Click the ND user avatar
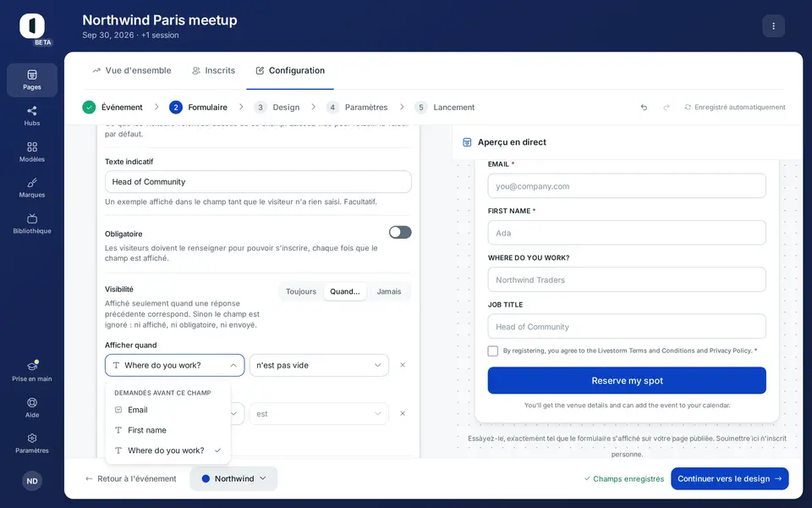The width and height of the screenshot is (812, 508). coord(32,481)
